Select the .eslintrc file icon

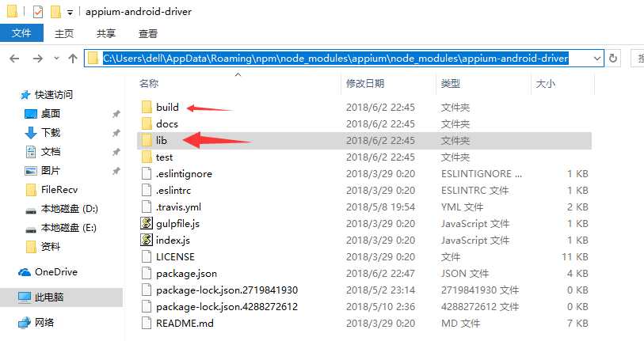tap(147, 191)
